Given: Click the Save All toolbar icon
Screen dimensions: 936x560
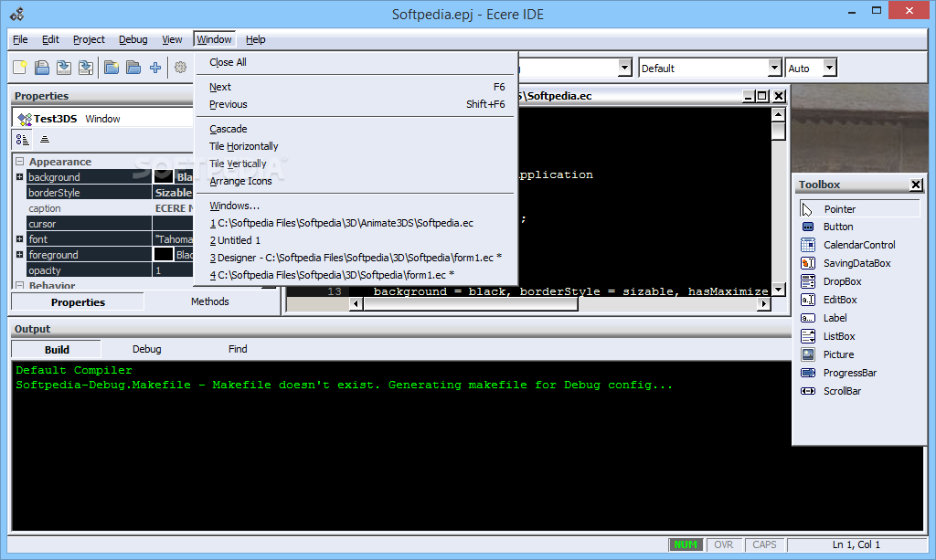Looking at the screenshot, I should click(86, 68).
